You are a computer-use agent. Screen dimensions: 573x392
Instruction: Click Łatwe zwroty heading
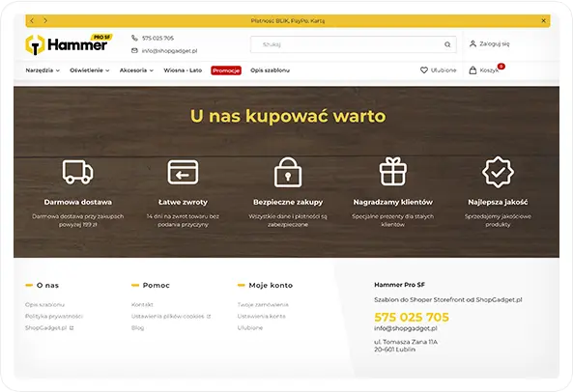[183, 202]
